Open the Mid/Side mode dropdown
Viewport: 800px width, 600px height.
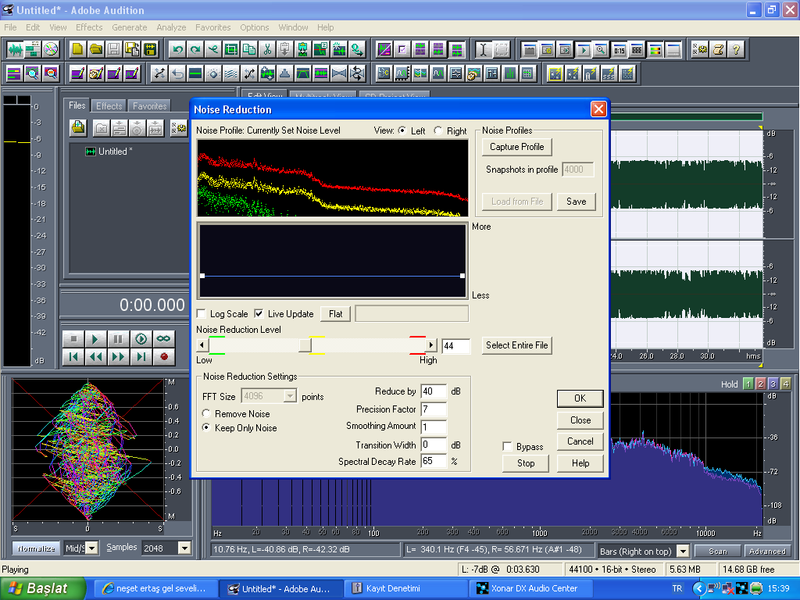pos(92,548)
